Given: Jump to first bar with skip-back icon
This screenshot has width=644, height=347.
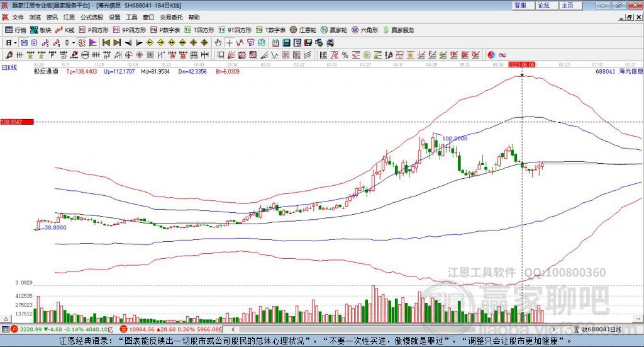Looking at the screenshot, I should pyautogui.click(x=106, y=43).
